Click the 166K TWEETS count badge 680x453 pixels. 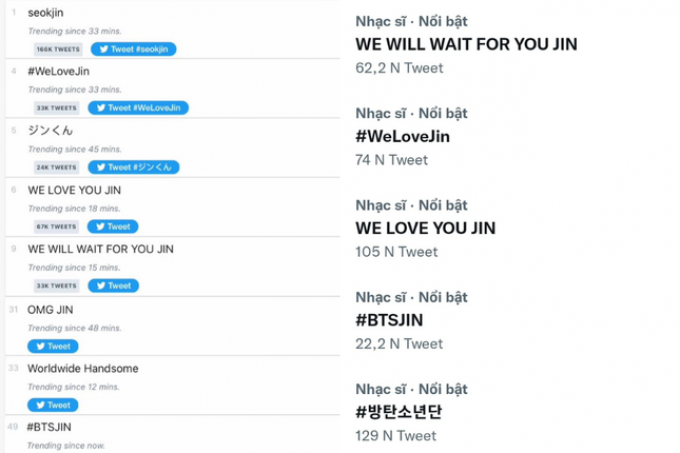58,49
